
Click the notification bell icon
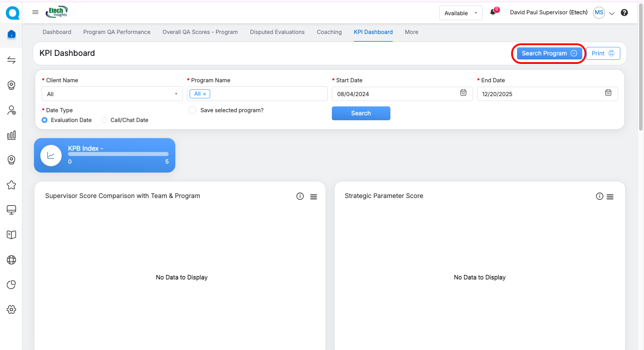[x=493, y=13]
